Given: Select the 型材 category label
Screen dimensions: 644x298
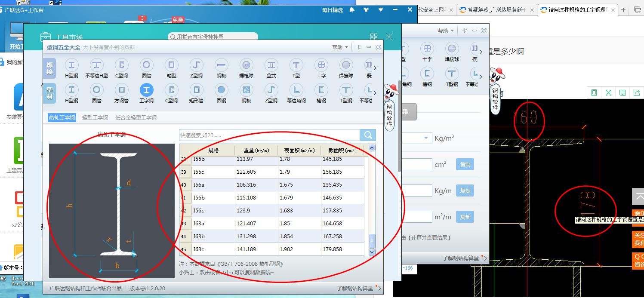Looking at the screenshot, I should pos(50,93).
